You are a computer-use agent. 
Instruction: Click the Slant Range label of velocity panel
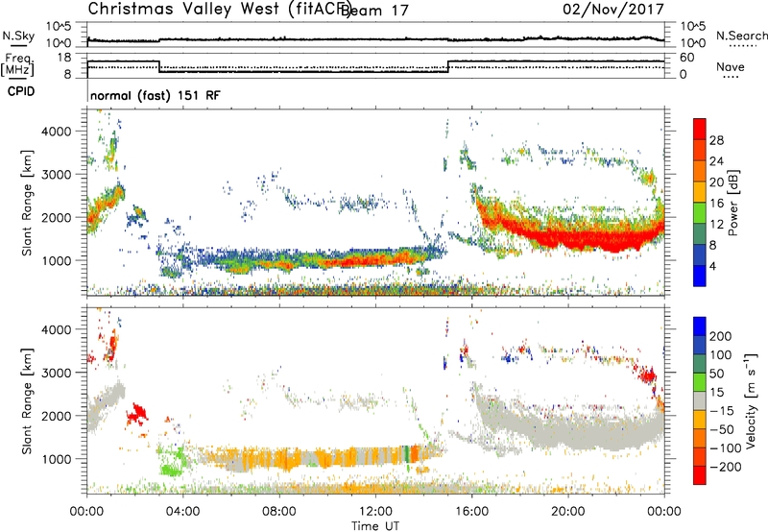pyautogui.click(x=27, y=401)
